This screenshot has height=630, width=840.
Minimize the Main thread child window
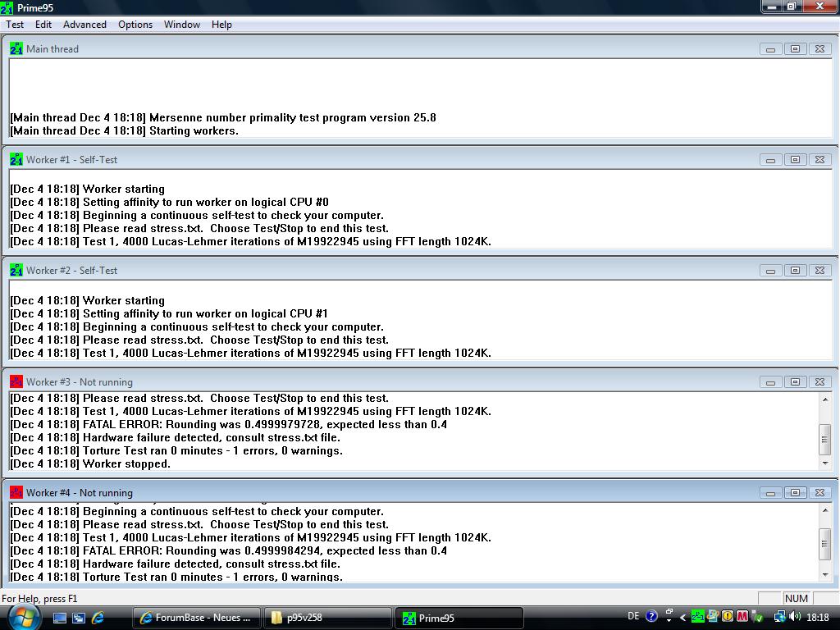point(771,49)
